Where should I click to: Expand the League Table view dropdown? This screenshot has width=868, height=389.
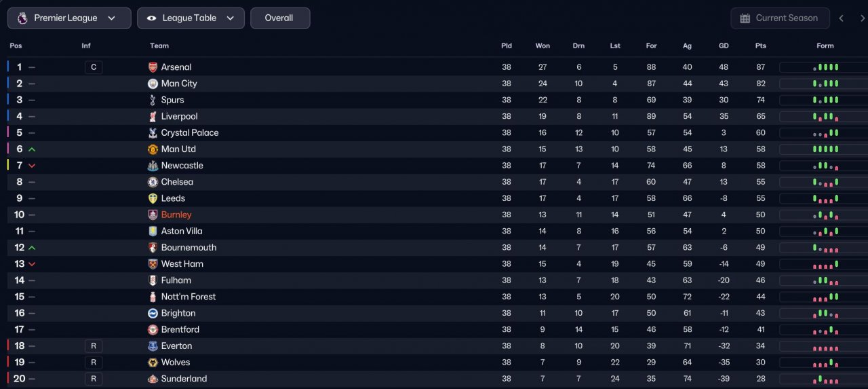[x=191, y=18]
